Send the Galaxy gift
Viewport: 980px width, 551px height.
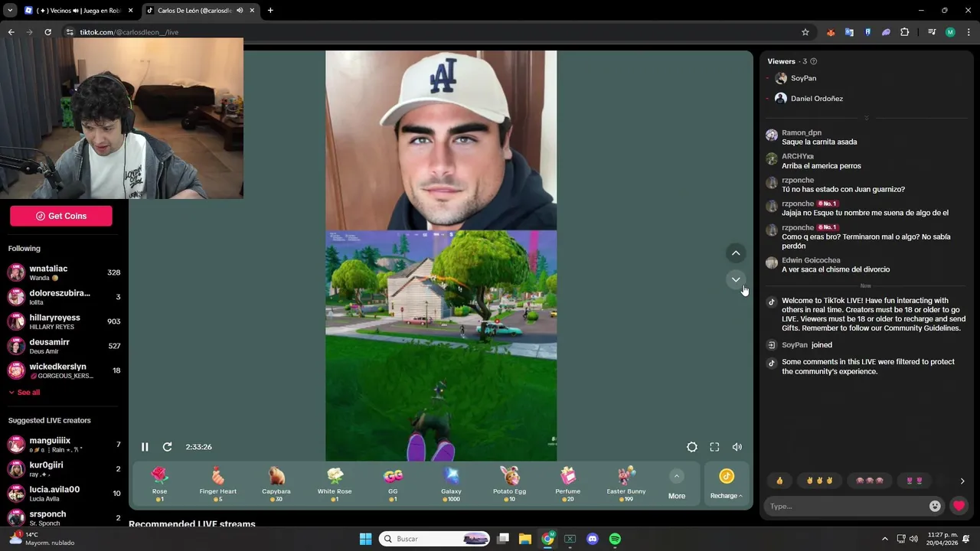[x=451, y=484]
